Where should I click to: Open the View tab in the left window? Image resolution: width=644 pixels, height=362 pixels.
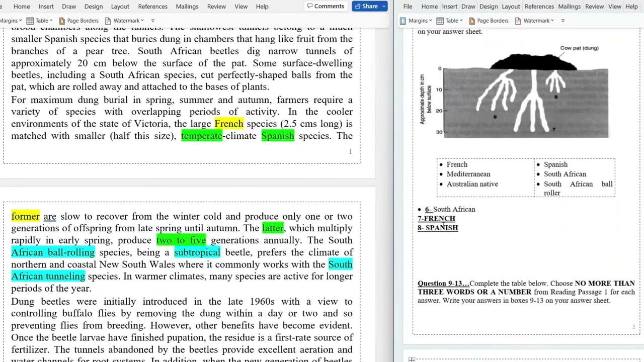[x=241, y=6]
